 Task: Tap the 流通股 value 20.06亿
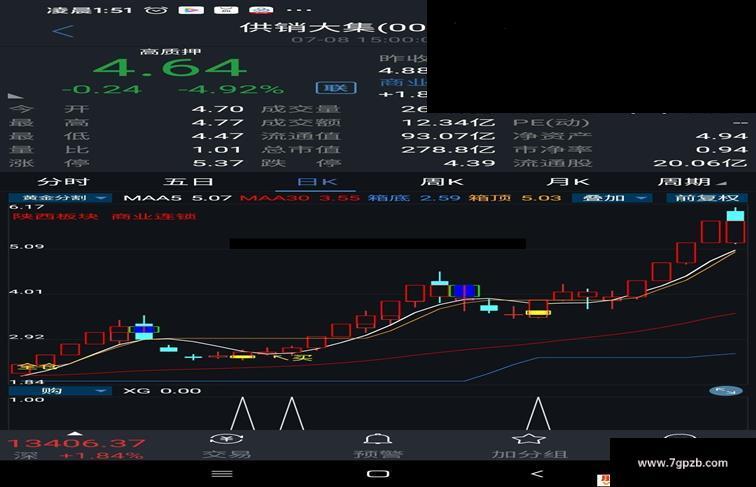point(700,163)
